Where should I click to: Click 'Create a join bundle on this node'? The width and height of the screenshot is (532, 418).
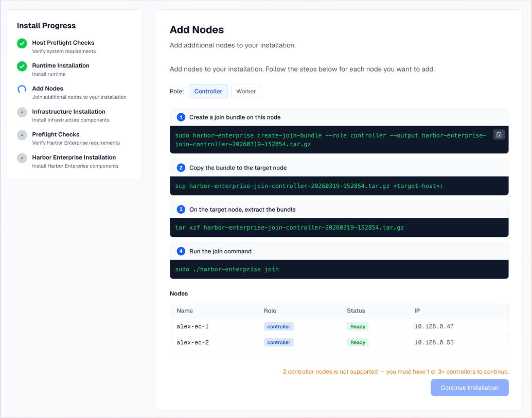[235, 117]
